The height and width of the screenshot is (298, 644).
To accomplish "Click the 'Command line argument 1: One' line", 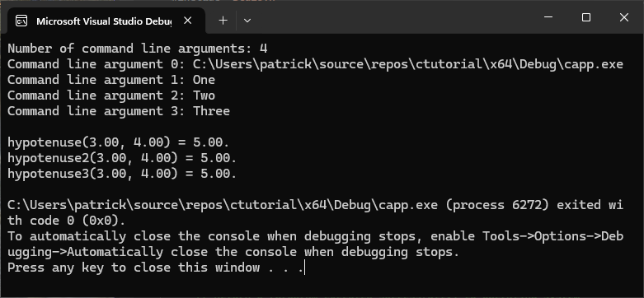I will click(x=111, y=80).
